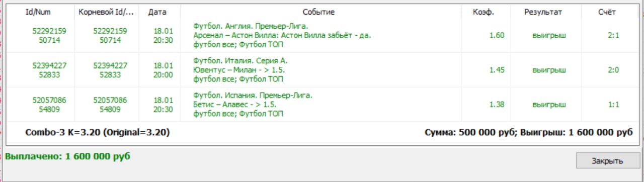Image resolution: width=644 pixels, height=182 pixels.
Task: Sort by the Id/Num column header
Action: (38, 12)
